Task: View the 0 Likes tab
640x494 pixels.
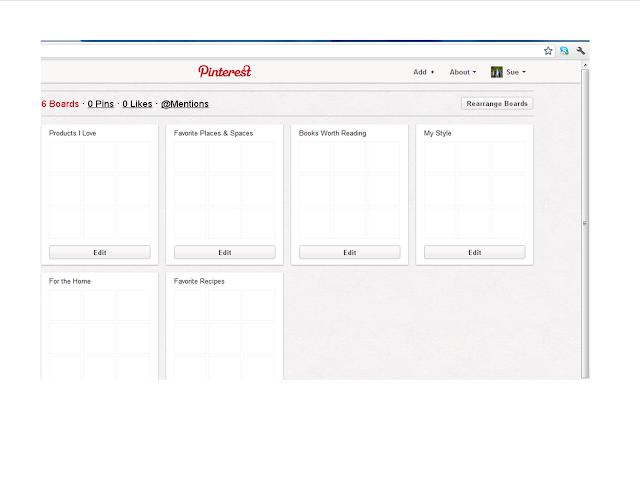Action: (137, 104)
